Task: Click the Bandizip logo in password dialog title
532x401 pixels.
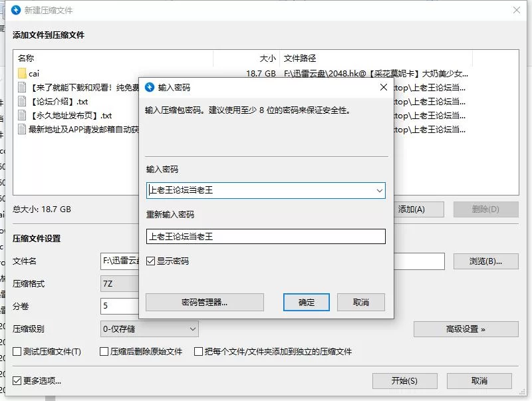Action: click(150, 87)
